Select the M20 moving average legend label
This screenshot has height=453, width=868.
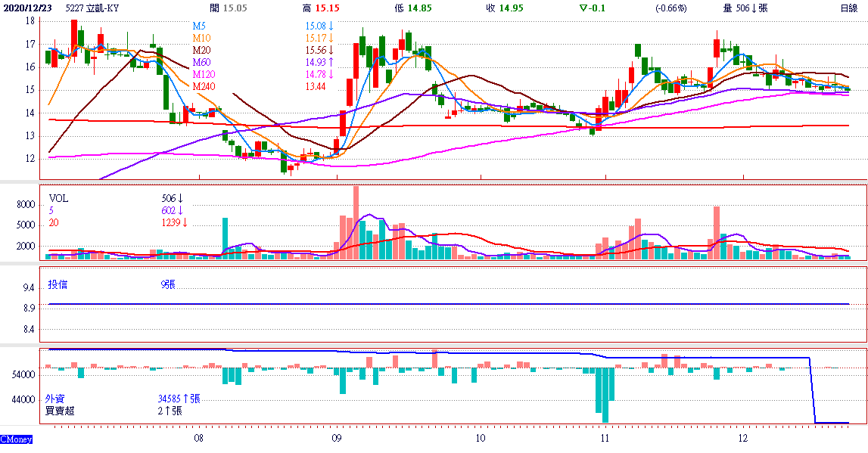pyautogui.click(x=202, y=50)
